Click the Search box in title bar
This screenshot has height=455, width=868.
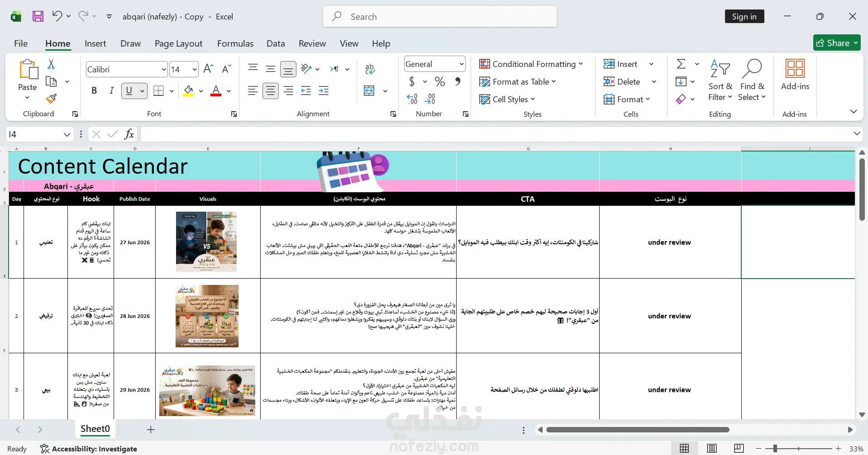[x=439, y=16]
